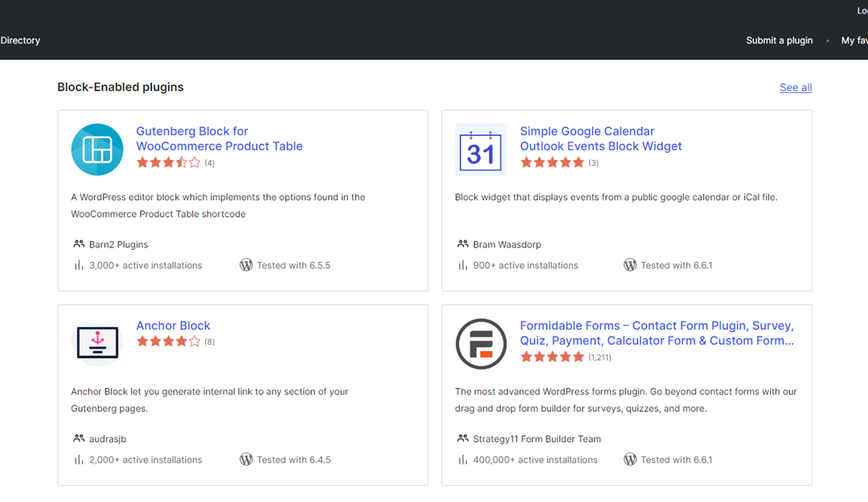Click the Gutenberg Block star rating

(168, 162)
